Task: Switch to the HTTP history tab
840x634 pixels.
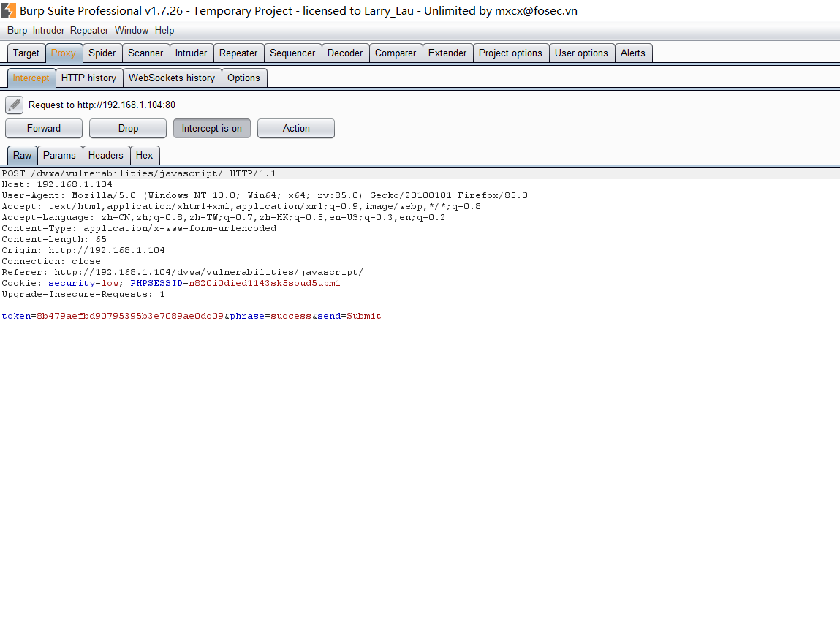Action: click(x=88, y=78)
